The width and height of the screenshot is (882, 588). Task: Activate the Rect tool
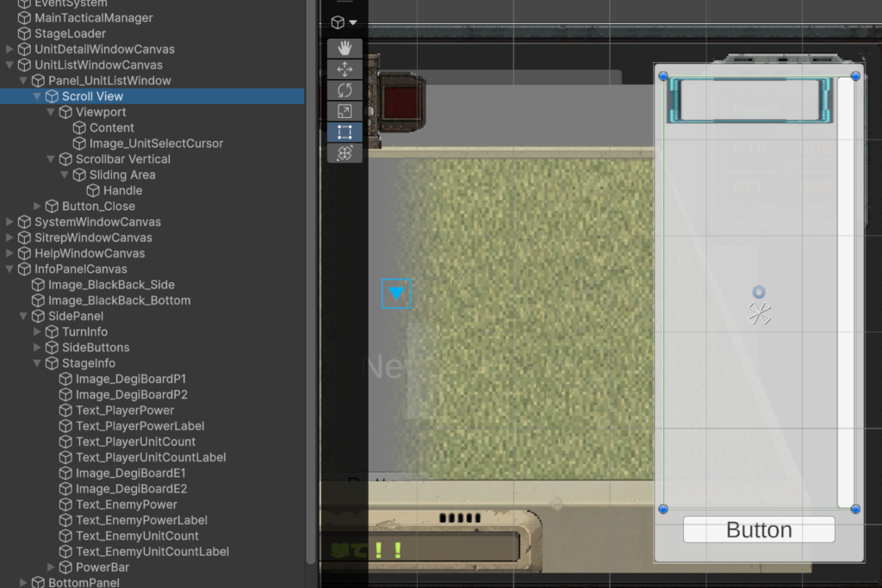[345, 133]
